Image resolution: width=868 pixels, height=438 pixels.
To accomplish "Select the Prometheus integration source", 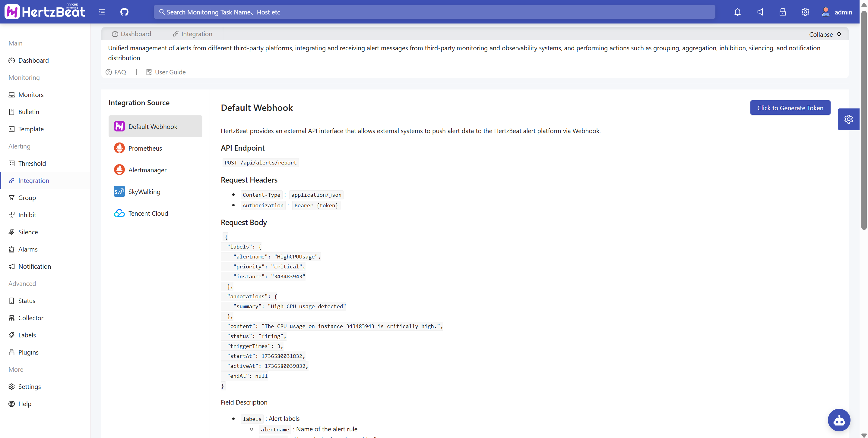I will (x=145, y=148).
